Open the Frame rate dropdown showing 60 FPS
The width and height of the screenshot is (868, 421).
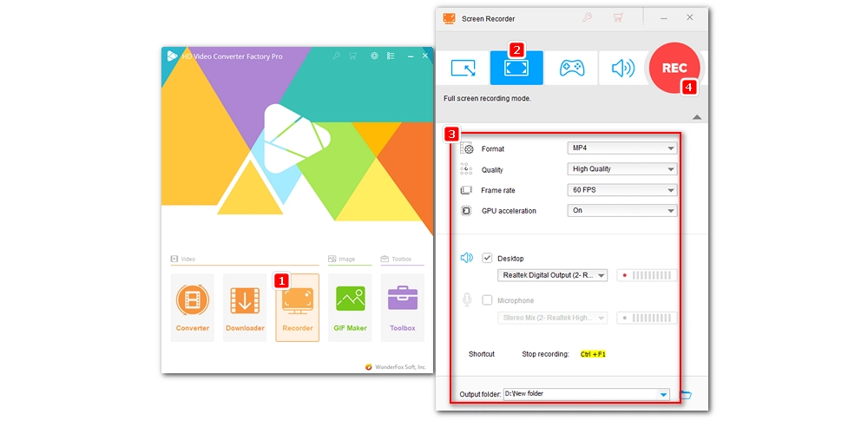[x=622, y=190]
